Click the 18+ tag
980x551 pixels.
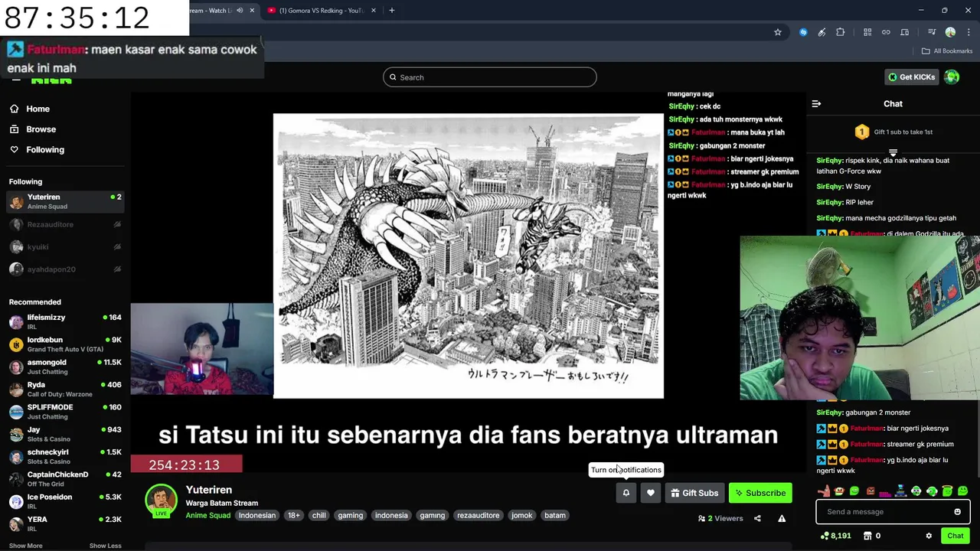(x=294, y=516)
